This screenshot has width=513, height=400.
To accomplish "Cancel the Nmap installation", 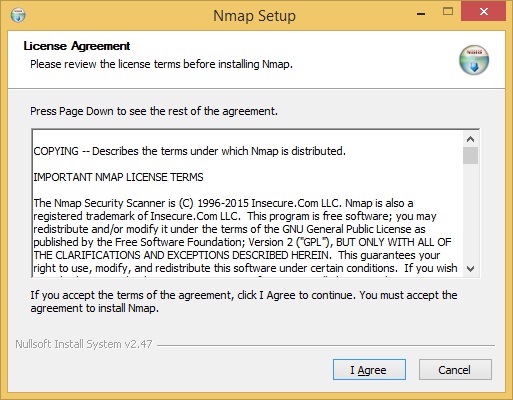I will (455, 370).
